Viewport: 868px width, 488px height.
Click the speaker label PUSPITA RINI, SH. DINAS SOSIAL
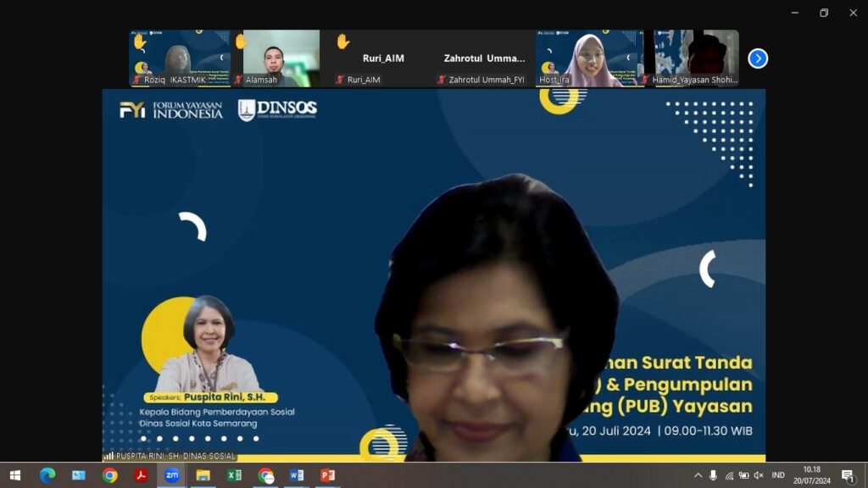(175, 456)
